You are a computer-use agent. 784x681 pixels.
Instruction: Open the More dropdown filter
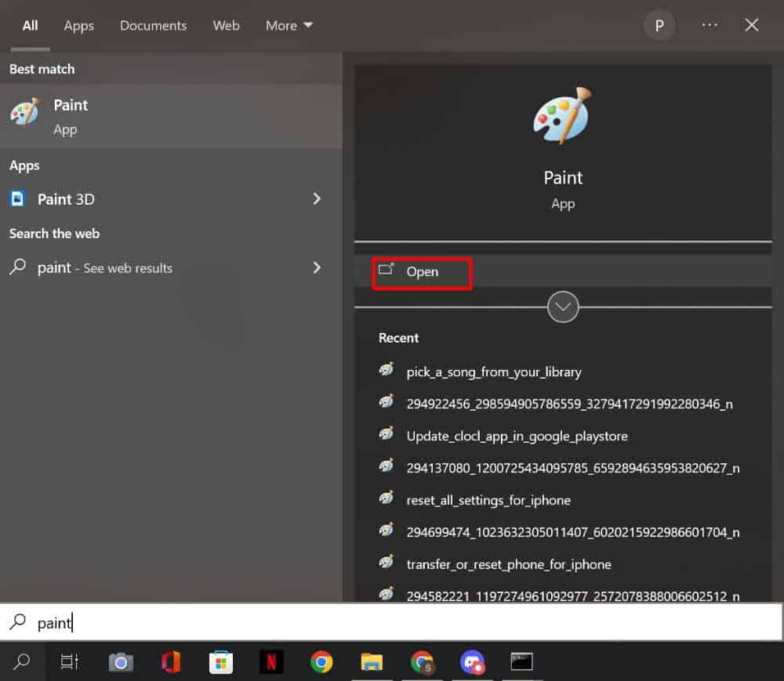[289, 26]
